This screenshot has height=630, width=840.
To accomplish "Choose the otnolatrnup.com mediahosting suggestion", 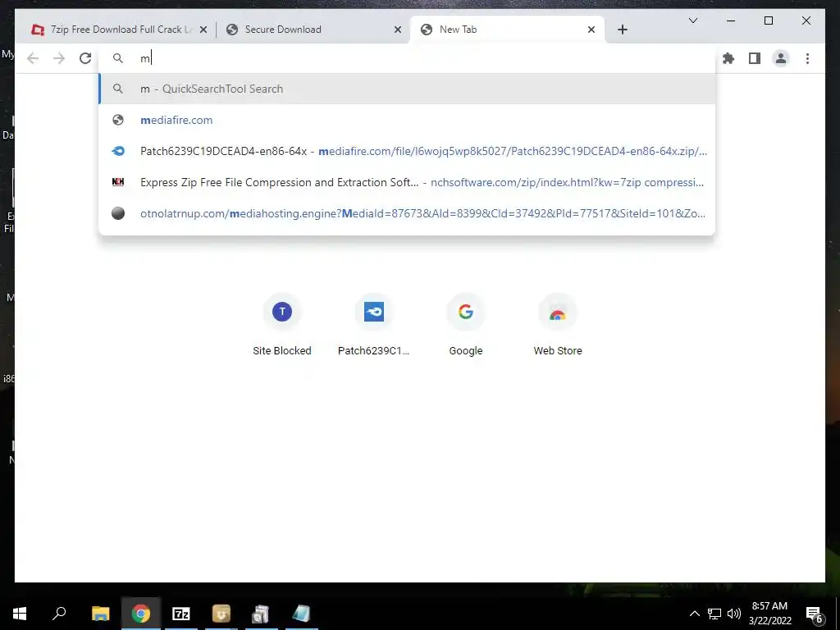I will [407, 213].
